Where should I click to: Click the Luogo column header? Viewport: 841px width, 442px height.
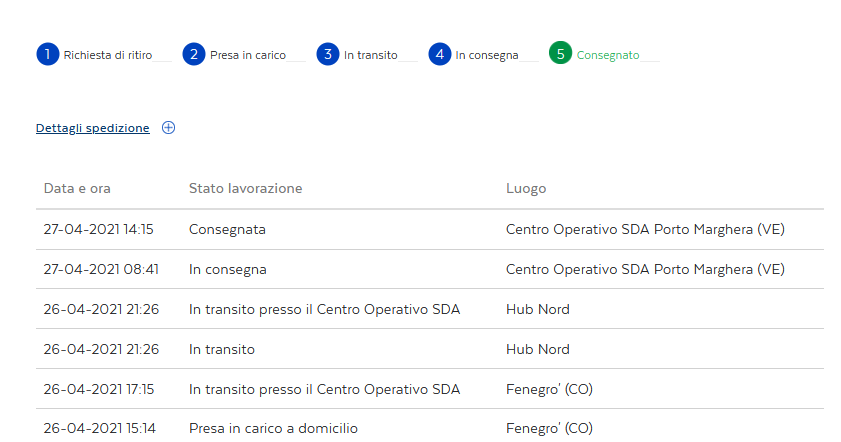point(526,188)
